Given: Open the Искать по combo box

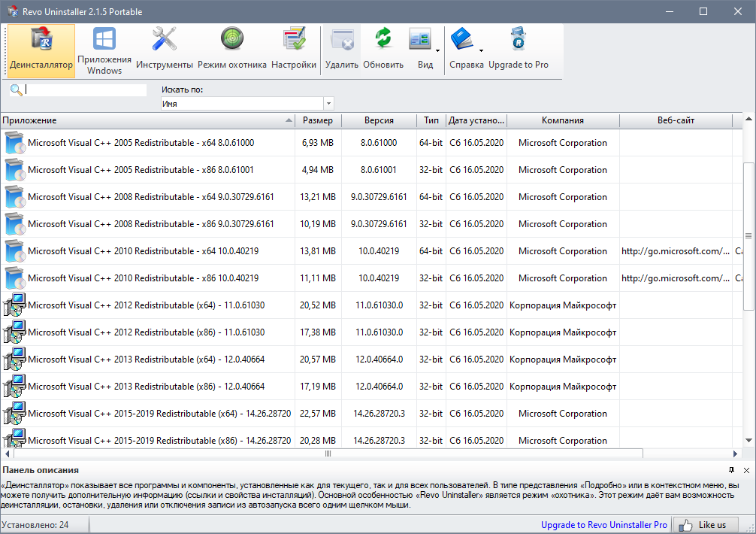Looking at the screenshot, I should pyautogui.click(x=247, y=104).
